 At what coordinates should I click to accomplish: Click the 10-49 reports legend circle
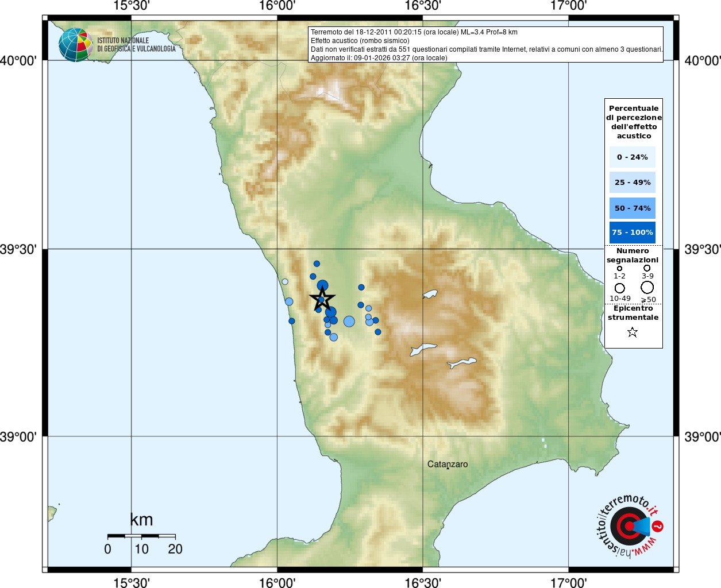point(619,288)
